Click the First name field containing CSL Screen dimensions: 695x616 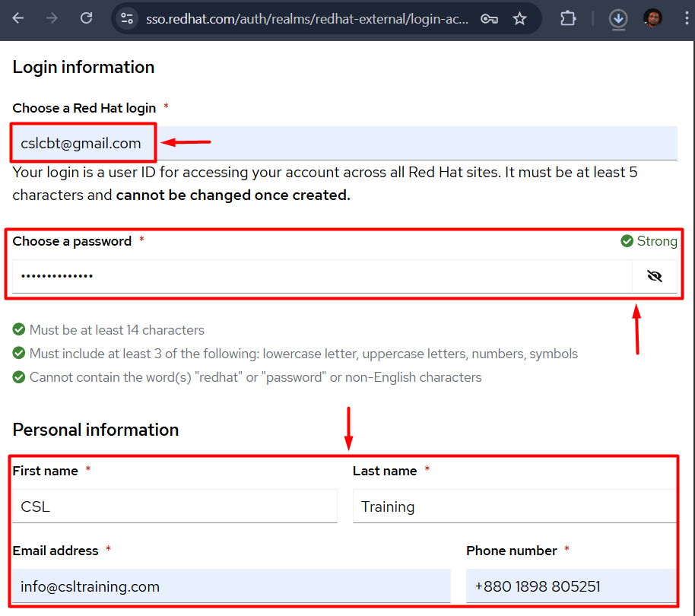(x=174, y=506)
